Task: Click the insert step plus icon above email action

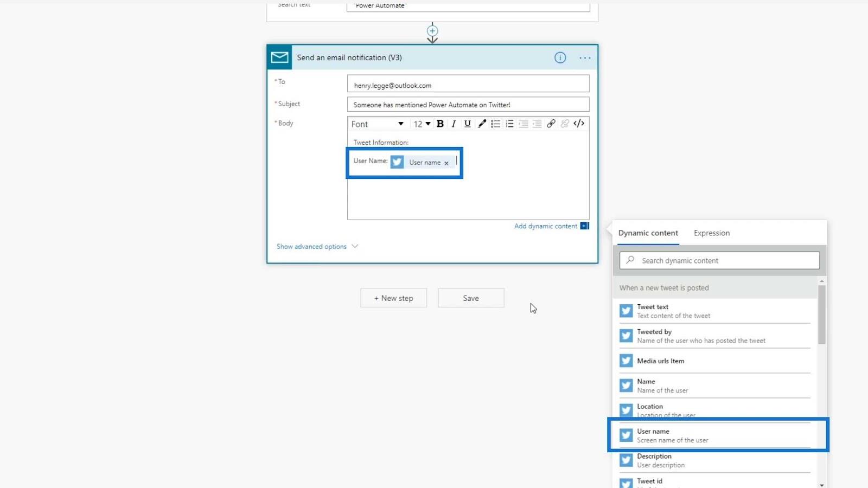Action: click(432, 31)
